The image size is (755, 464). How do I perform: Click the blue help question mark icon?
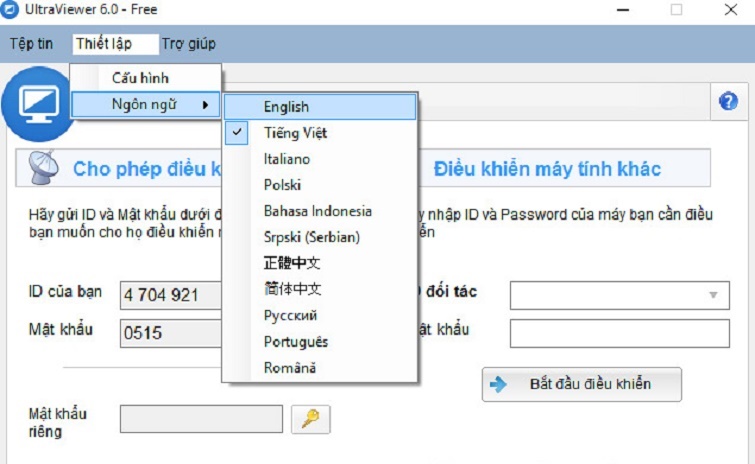727,101
